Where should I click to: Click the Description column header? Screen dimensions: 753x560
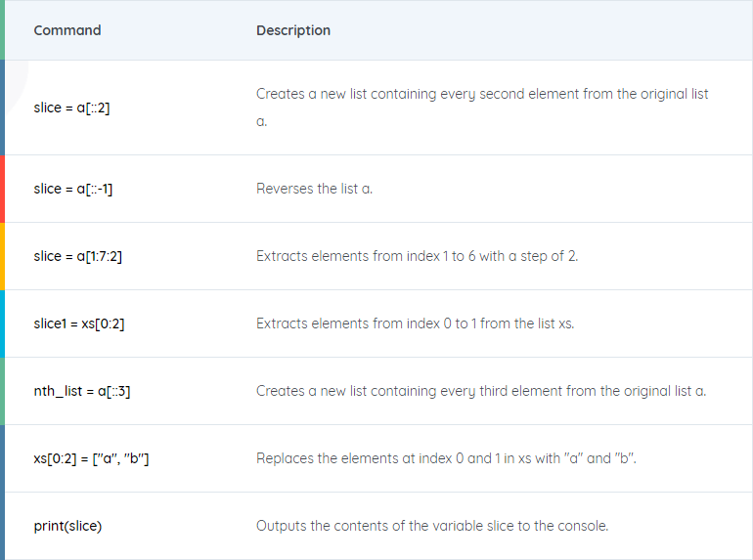293,30
